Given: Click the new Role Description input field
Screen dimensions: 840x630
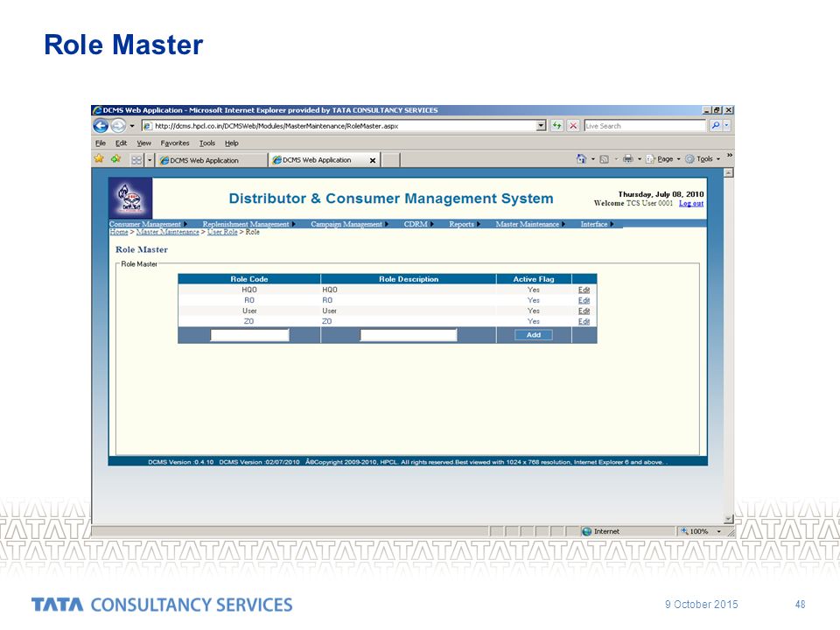Looking at the screenshot, I should pos(409,335).
